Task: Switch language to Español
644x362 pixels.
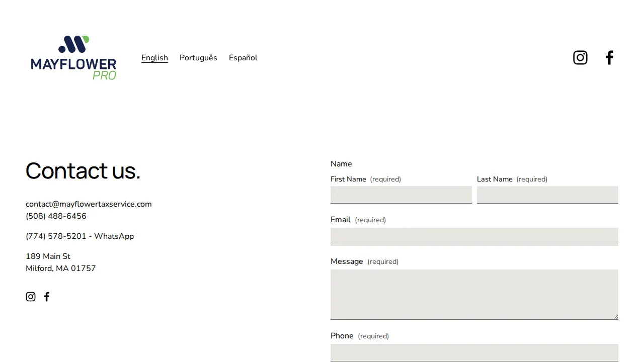Action: click(243, 58)
